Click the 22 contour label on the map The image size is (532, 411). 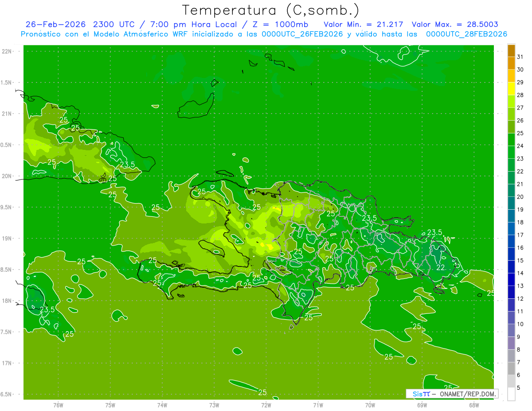click(x=441, y=268)
